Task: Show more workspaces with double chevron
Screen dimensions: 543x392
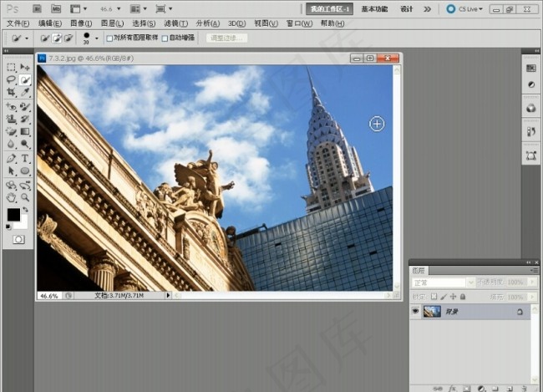Action: (428, 9)
